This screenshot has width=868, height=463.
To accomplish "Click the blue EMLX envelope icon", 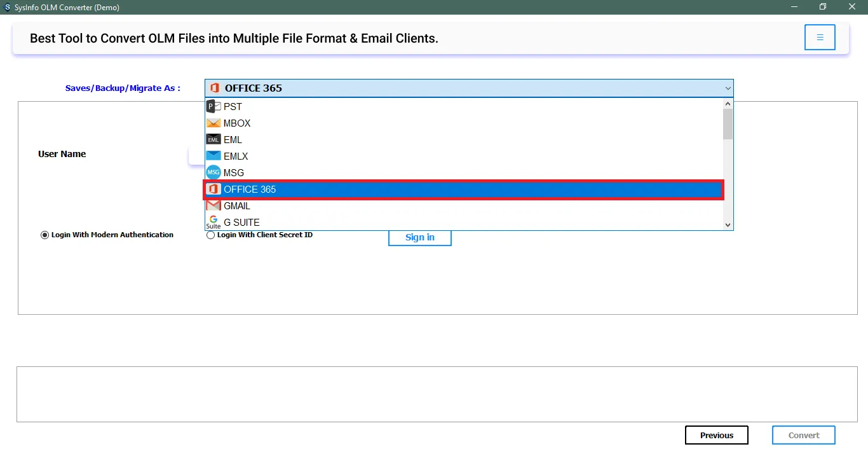I will tap(214, 156).
